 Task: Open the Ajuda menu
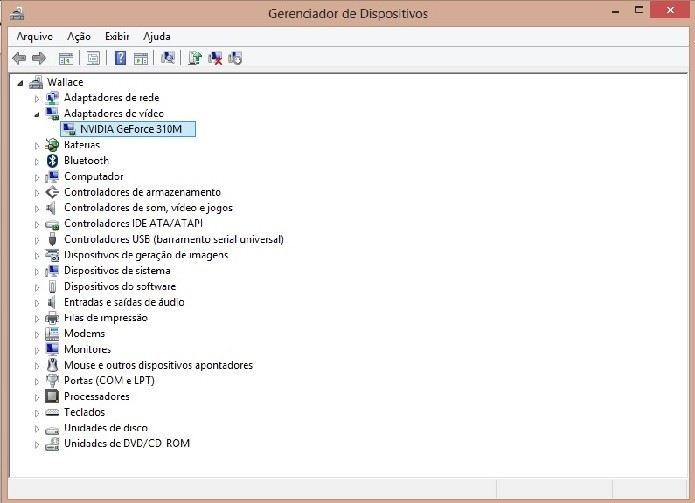(157, 36)
